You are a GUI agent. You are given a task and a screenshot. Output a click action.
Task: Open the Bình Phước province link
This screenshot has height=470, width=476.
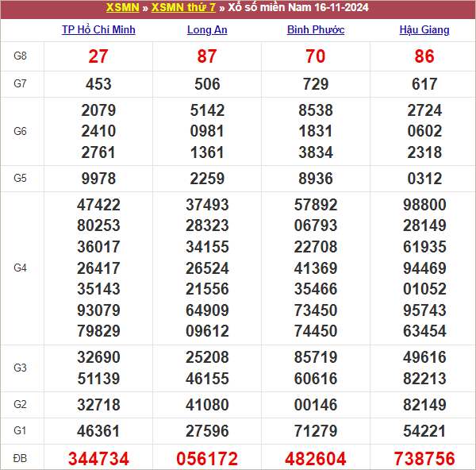(x=316, y=30)
